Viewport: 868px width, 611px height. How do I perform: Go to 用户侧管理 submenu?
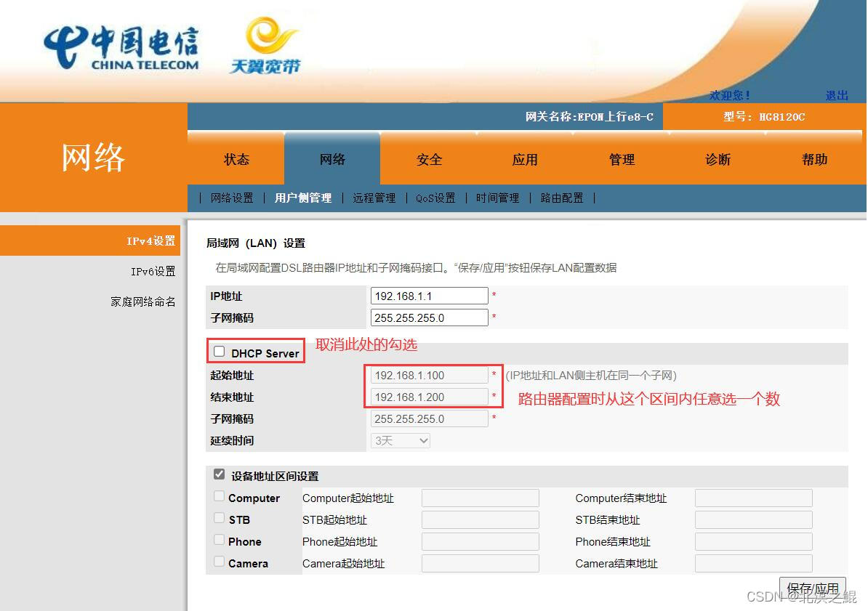(x=303, y=198)
